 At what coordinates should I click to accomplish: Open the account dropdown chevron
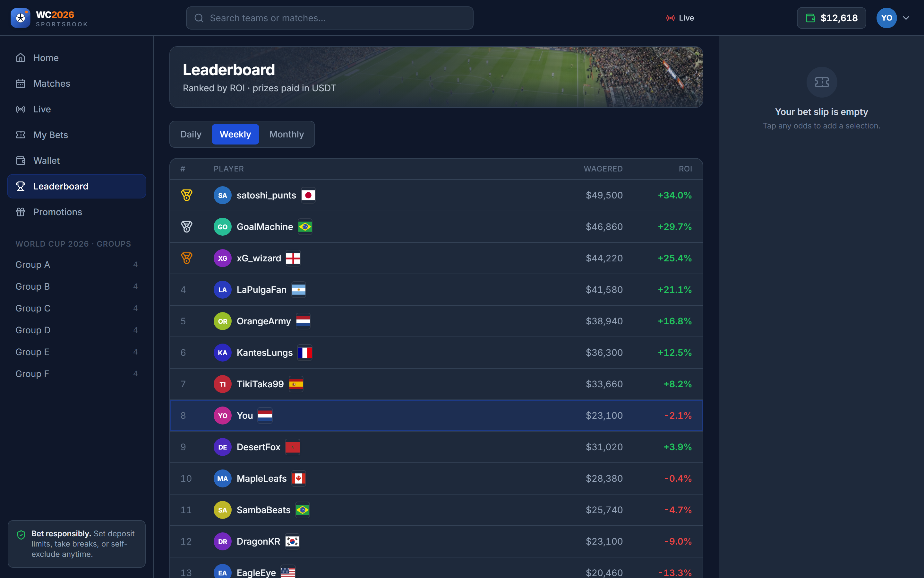(906, 18)
